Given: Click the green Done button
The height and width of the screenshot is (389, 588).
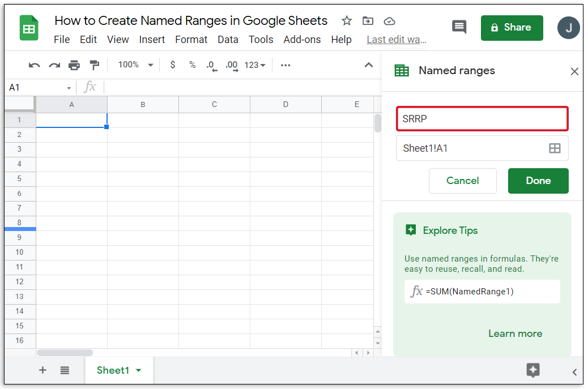Looking at the screenshot, I should [x=538, y=181].
